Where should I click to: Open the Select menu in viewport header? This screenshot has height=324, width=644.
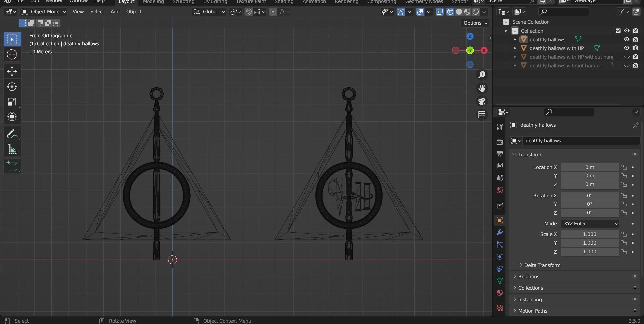(x=97, y=12)
